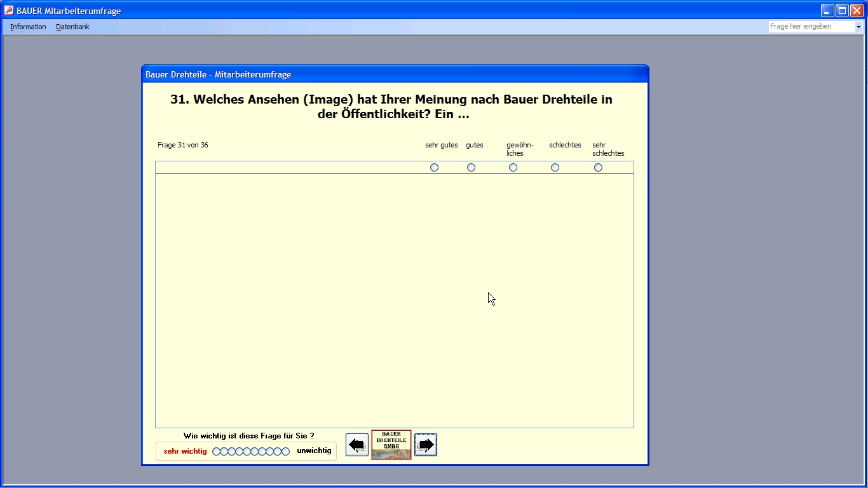Advance to next question with forward arrow
This screenshot has width=868, height=488.
coord(426,445)
